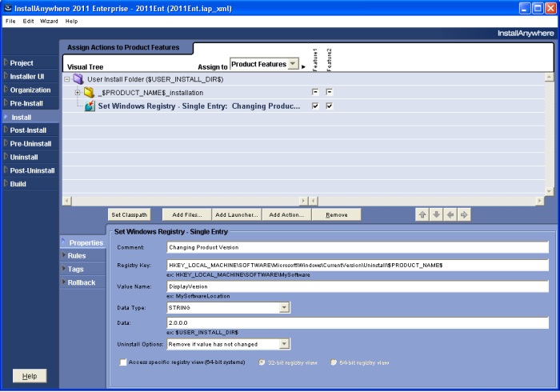
Task: Click the vertical scrollbar up arrow in tree
Action: (x=549, y=77)
